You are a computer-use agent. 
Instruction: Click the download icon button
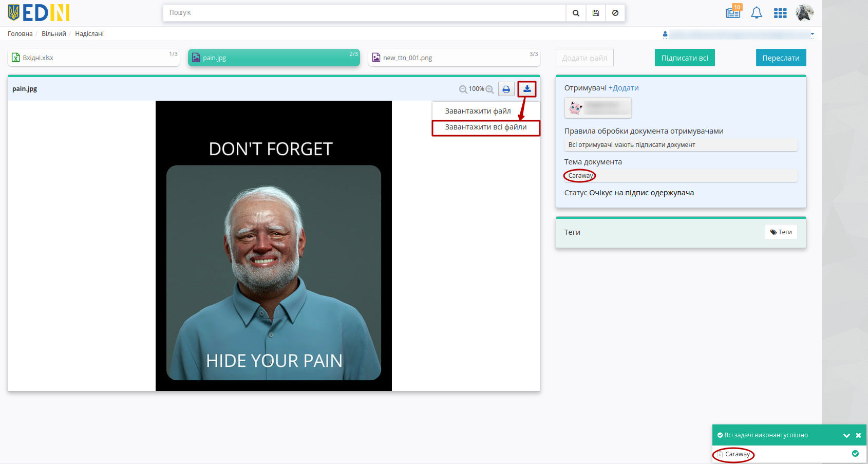coord(527,89)
